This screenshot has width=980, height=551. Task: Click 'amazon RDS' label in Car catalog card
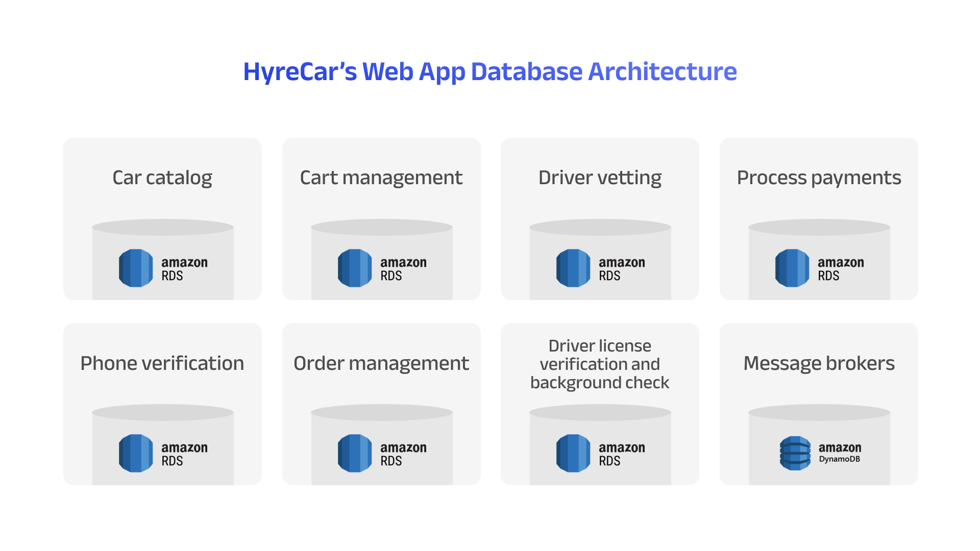[x=185, y=269]
